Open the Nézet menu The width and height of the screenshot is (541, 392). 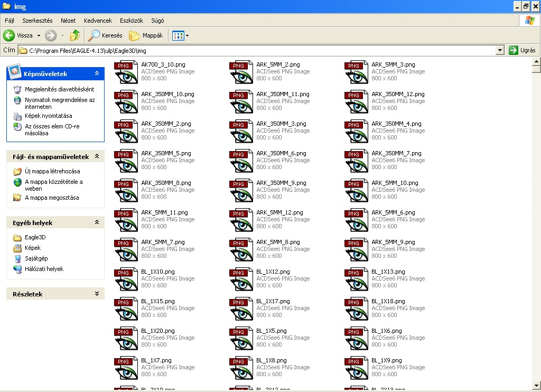68,21
